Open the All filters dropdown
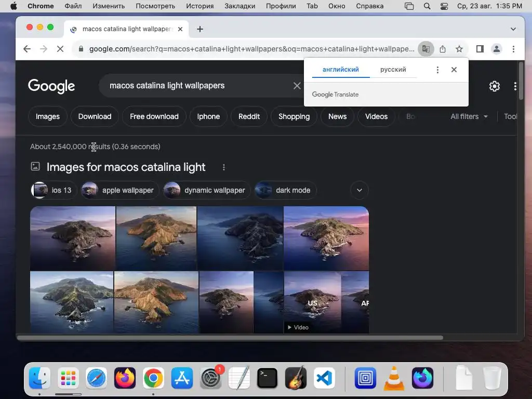 (x=469, y=117)
